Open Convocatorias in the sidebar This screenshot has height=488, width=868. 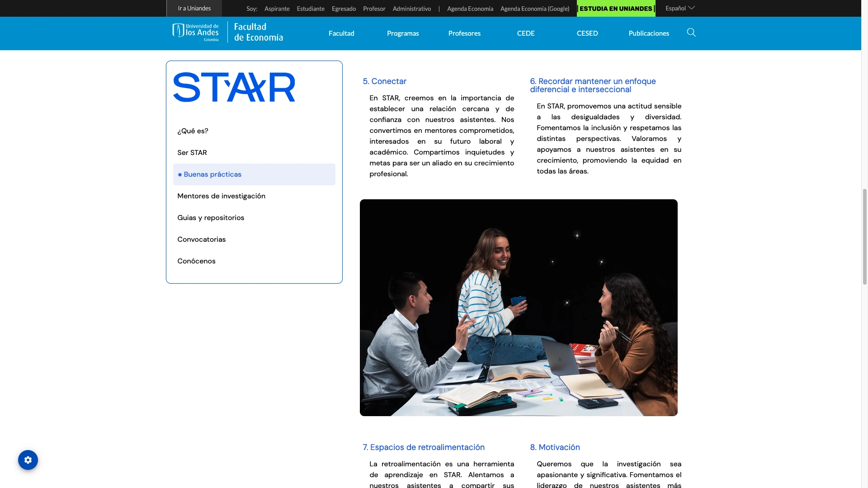(202, 239)
